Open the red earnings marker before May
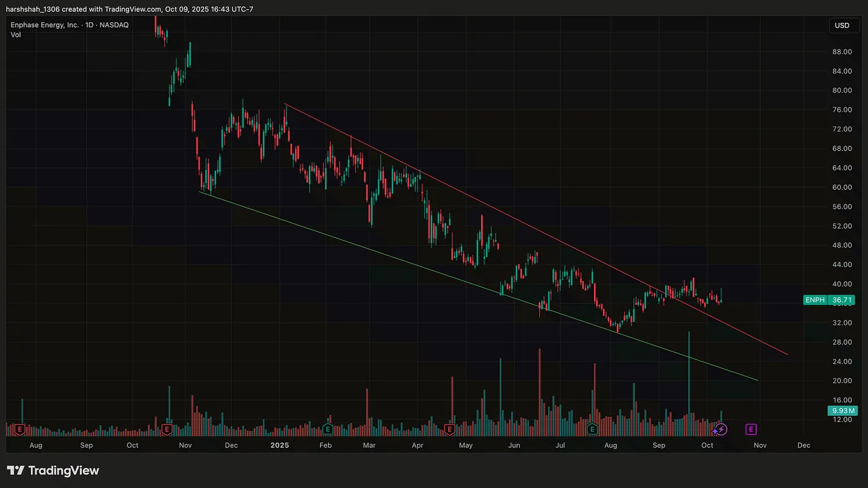This screenshot has height=488, width=868. tap(449, 429)
